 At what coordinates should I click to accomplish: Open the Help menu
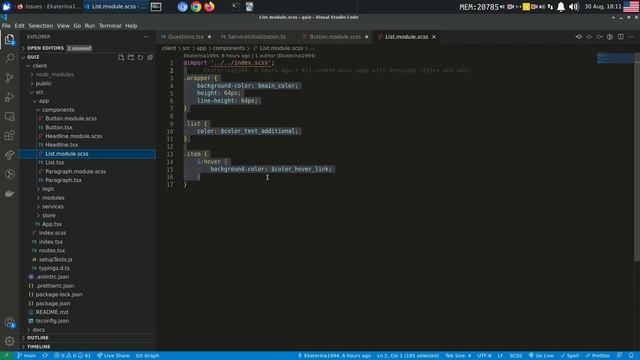click(131, 26)
